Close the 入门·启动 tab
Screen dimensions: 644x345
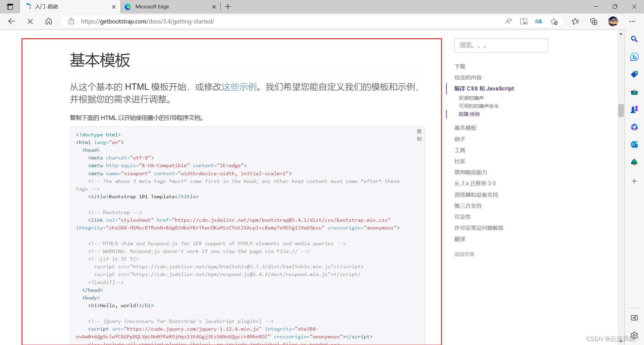114,7
